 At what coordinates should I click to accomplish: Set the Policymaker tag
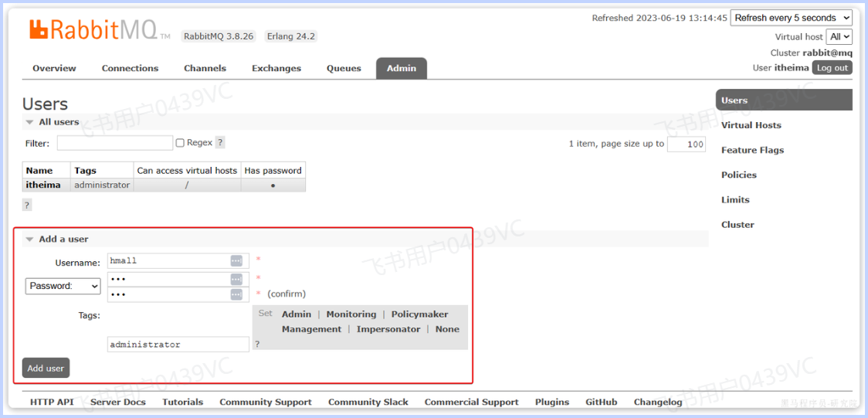point(419,314)
